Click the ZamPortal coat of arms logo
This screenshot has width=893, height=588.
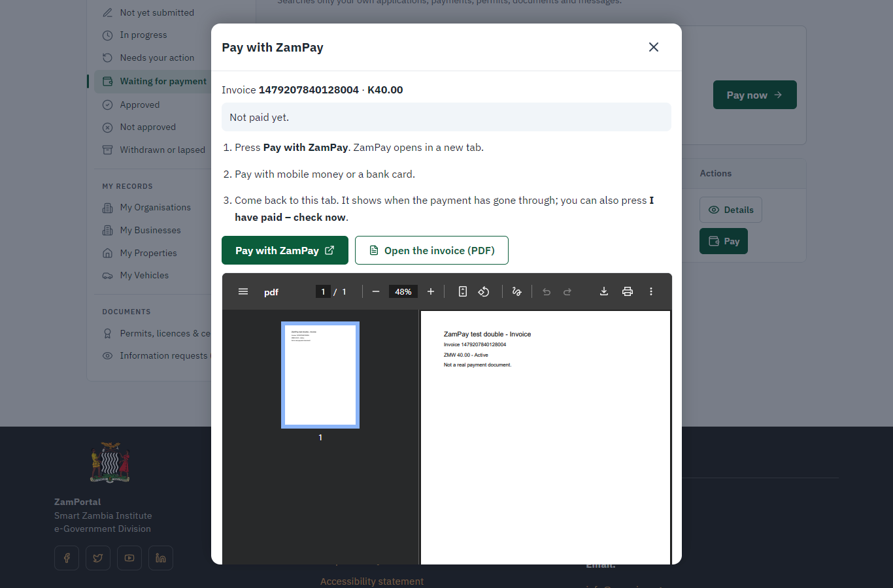pyautogui.click(x=110, y=463)
